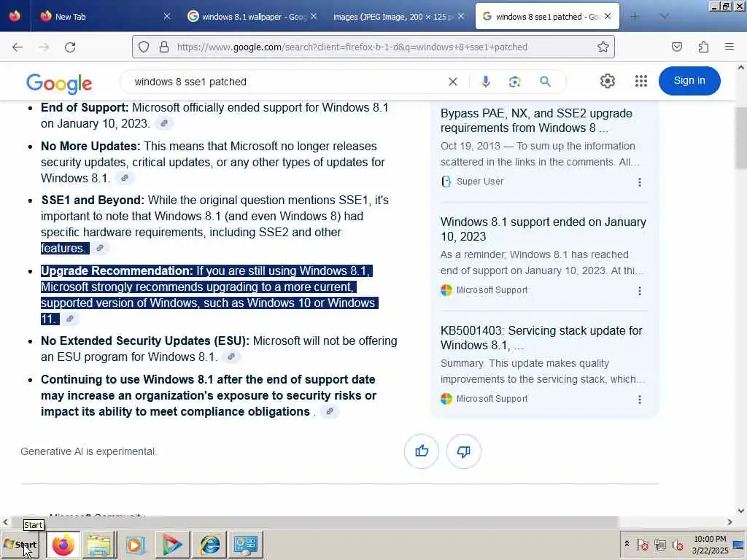Open source link chip after End of Support
747x560 pixels.
pyautogui.click(x=164, y=123)
